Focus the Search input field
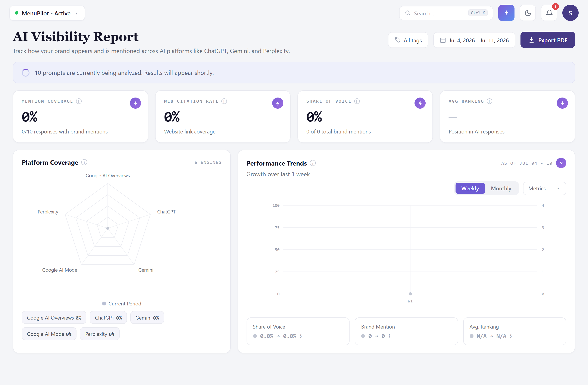Image resolution: width=588 pixels, height=385 pixels. tap(446, 13)
